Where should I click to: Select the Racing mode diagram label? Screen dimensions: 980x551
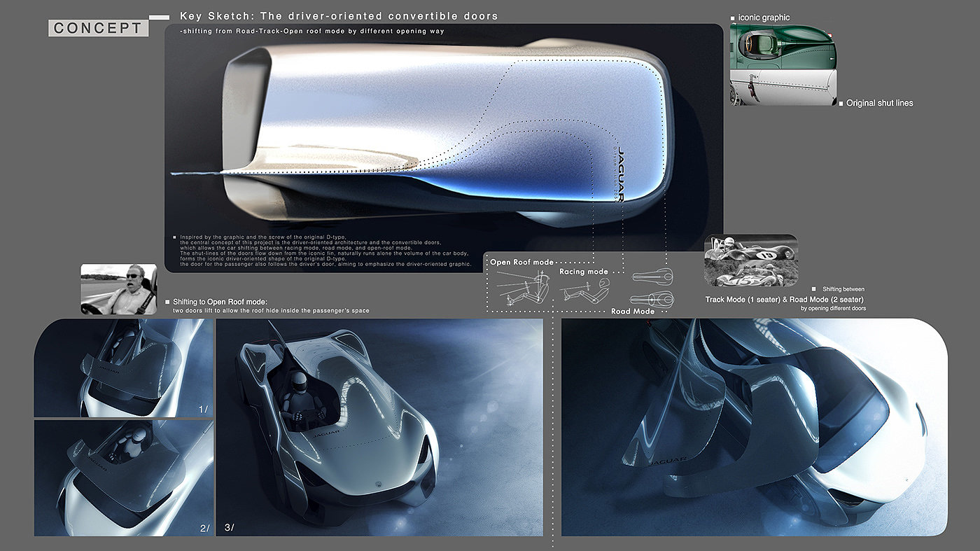coord(583,271)
